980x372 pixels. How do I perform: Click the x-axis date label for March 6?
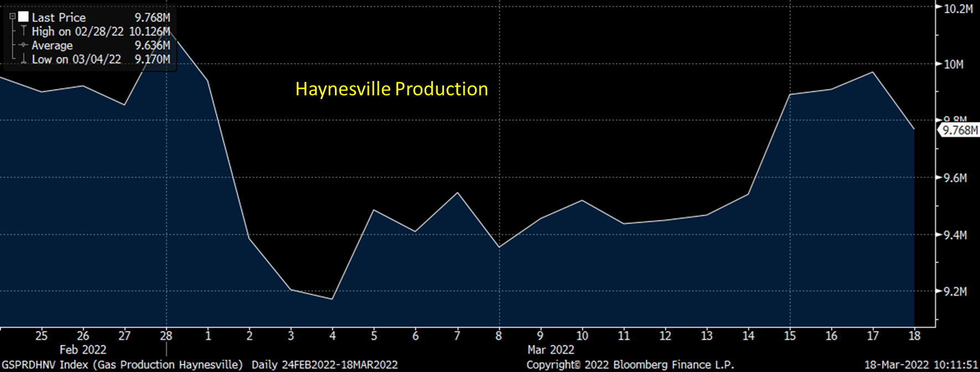[416, 335]
